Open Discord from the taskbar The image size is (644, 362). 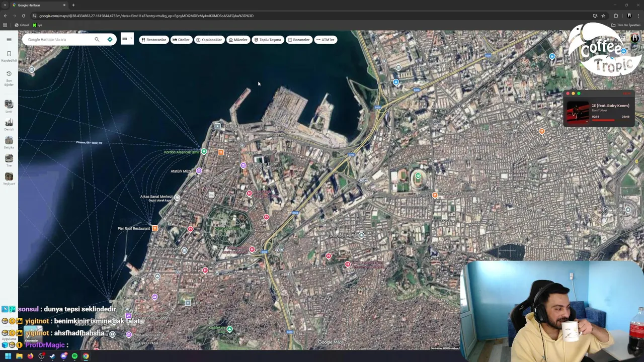coord(63,356)
